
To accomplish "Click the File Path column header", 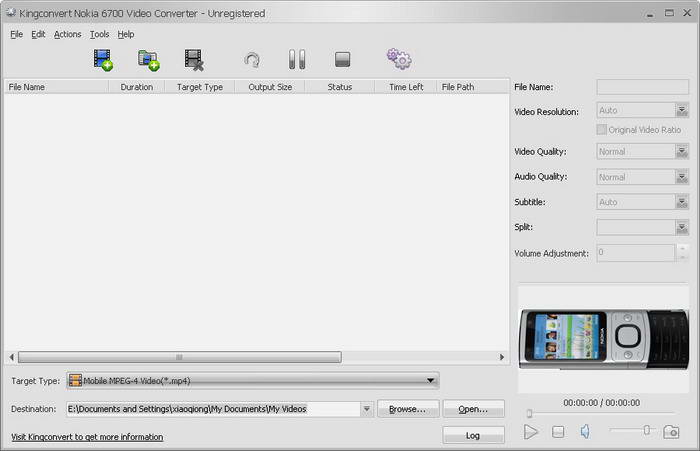I will (x=472, y=87).
